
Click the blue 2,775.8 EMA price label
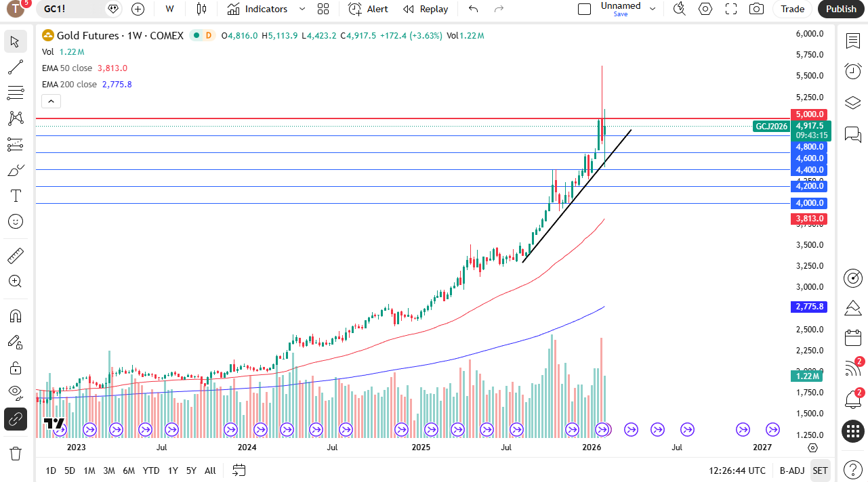pos(810,307)
